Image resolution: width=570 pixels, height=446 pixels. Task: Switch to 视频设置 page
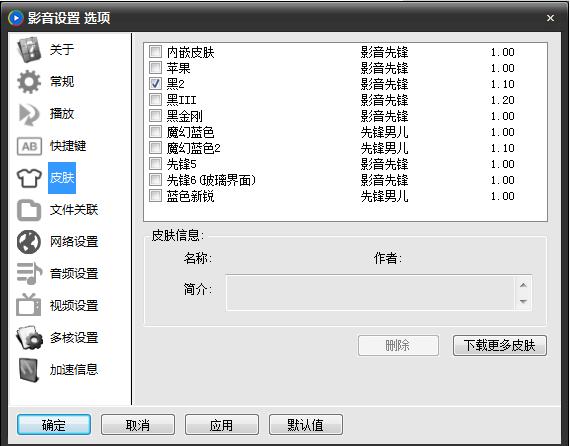pos(74,306)
